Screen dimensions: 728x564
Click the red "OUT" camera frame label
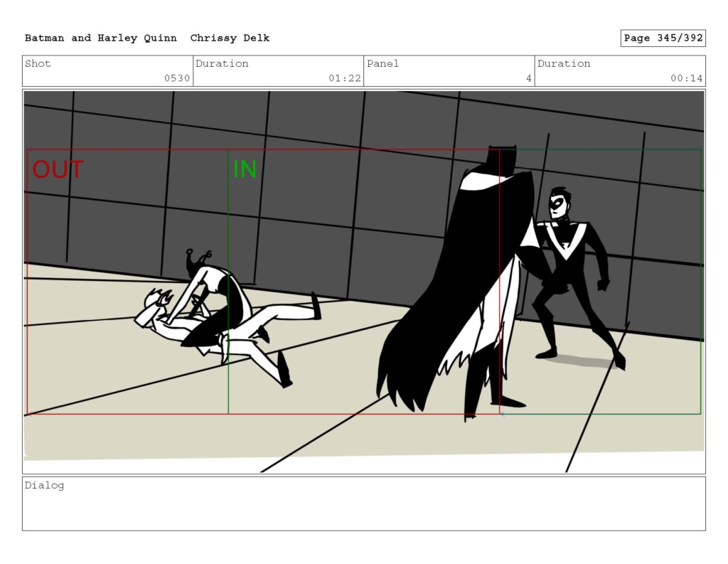pyautogui.click(x=58, y=169)
